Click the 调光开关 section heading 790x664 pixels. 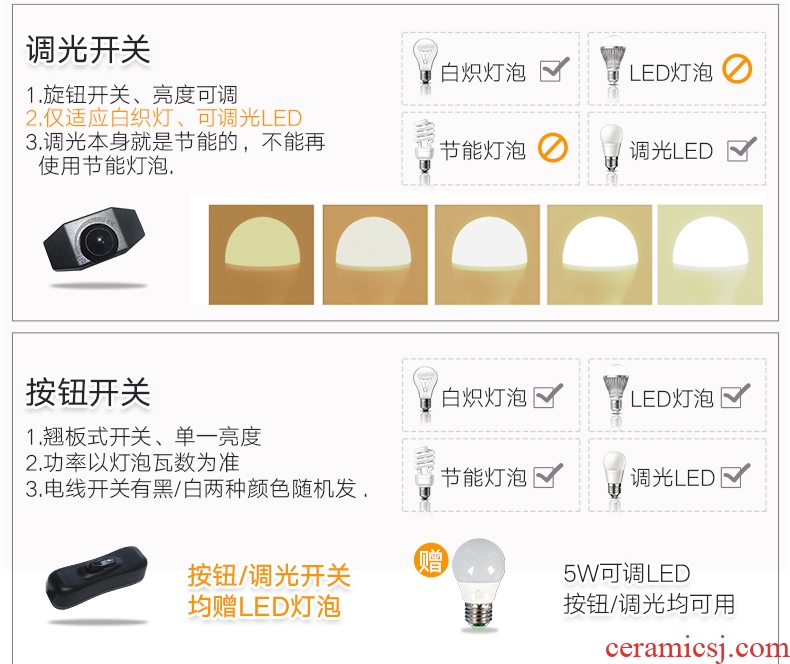[88, 49]
